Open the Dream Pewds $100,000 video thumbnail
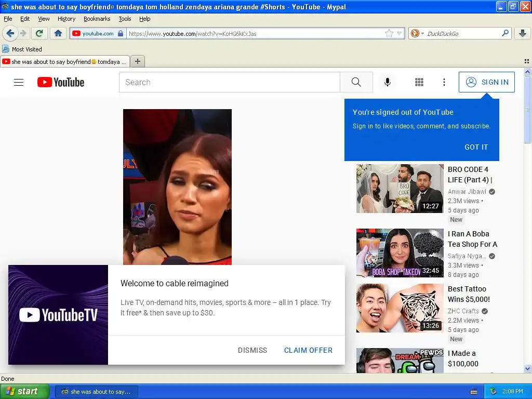The height and width of the screenshot is (399, 532). [400, 361]
